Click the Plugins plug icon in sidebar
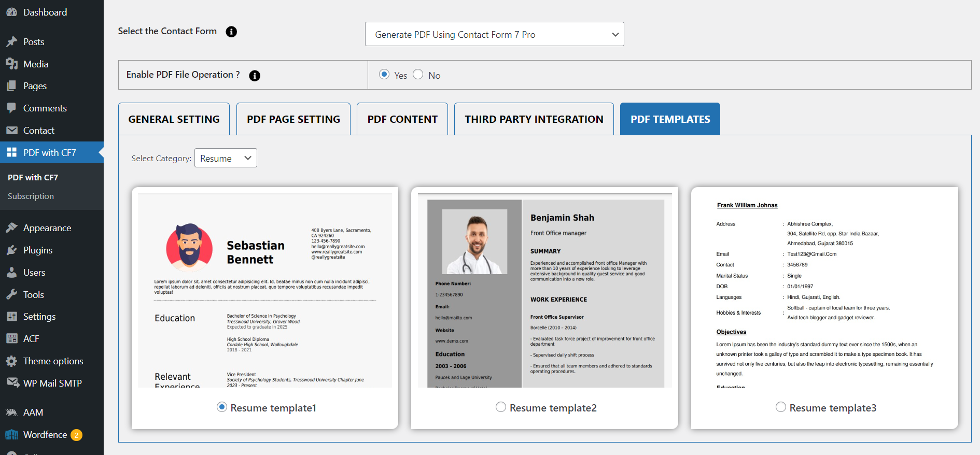Viewport: 980px width, 455px height. 11,250
